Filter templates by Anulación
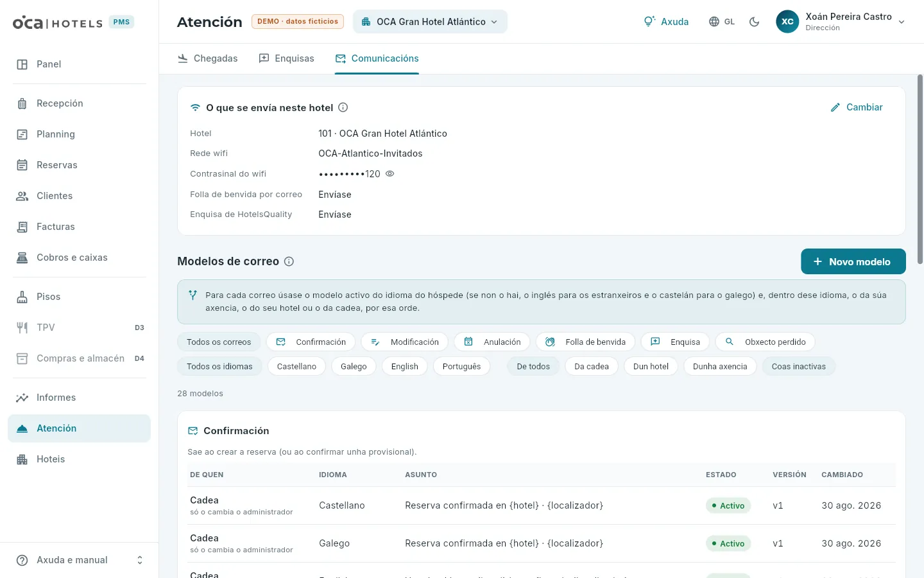Screen dimensions: 924x578 point(492,342)
